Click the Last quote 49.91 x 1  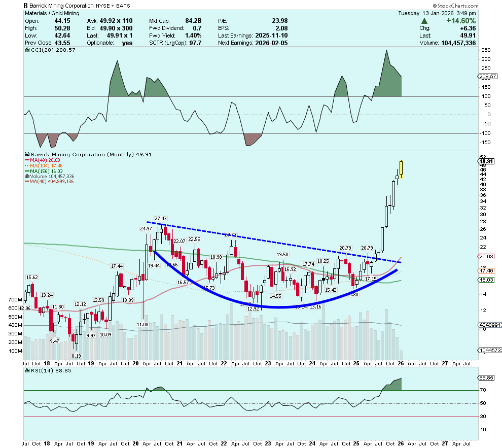pos(120,36)
